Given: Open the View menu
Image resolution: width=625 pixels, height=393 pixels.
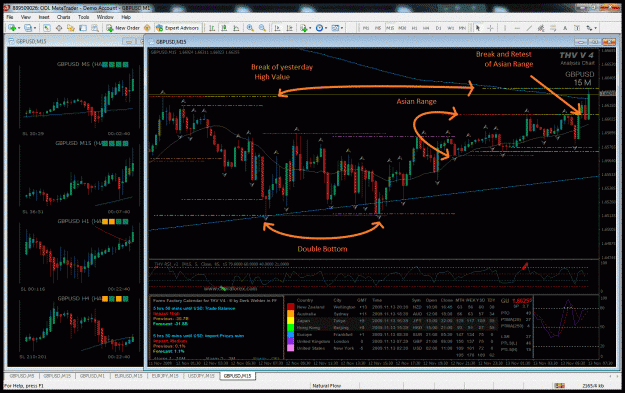Looking at the screenshot, I should click(x=26, y=17).
